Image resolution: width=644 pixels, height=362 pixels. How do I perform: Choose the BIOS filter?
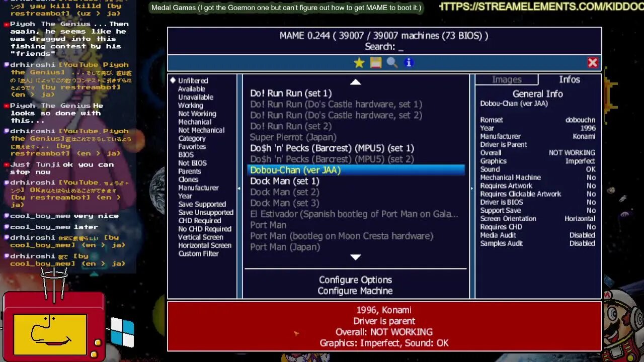(x=186, y=155)
